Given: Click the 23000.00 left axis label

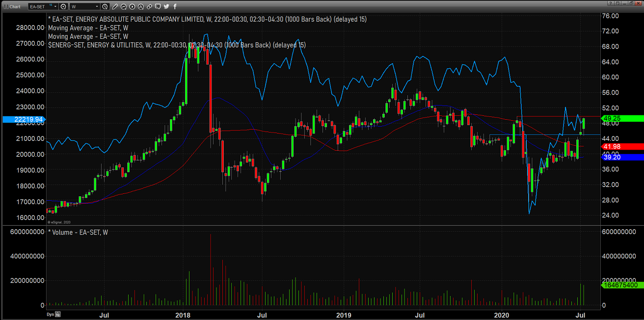Looking at the screenshot, I should pyautogui.click(x=31, y=107).
